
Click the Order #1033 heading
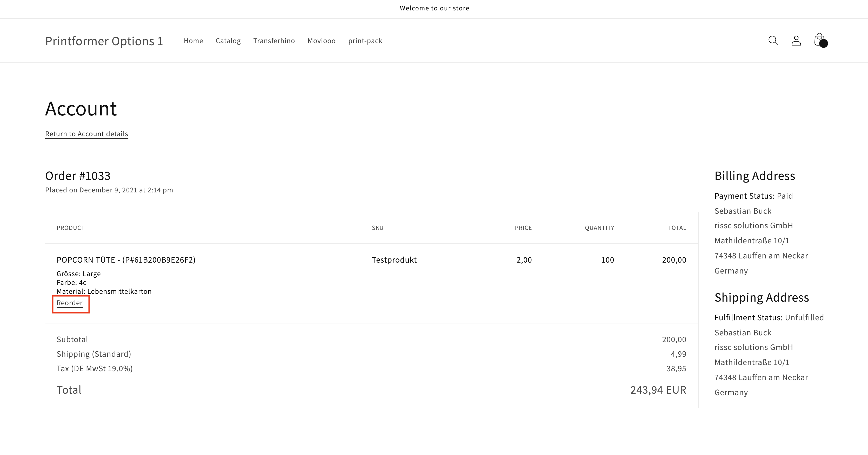[x=78, y=176]
